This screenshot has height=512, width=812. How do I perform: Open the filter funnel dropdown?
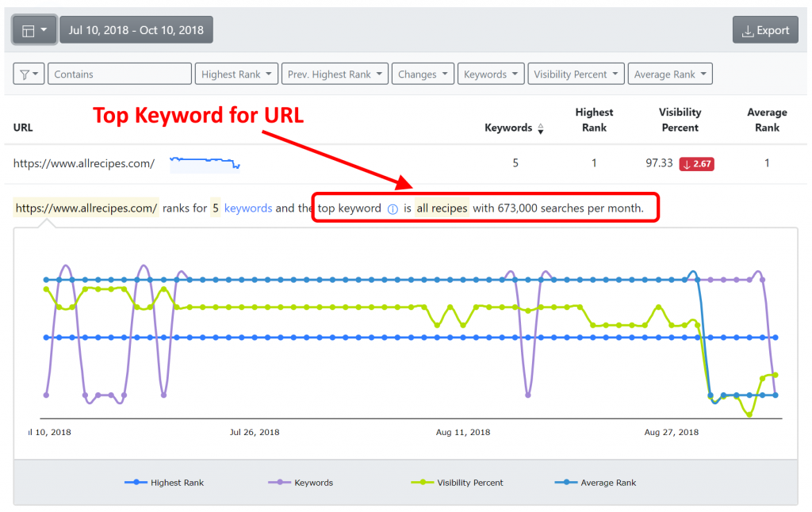[29, 74]
